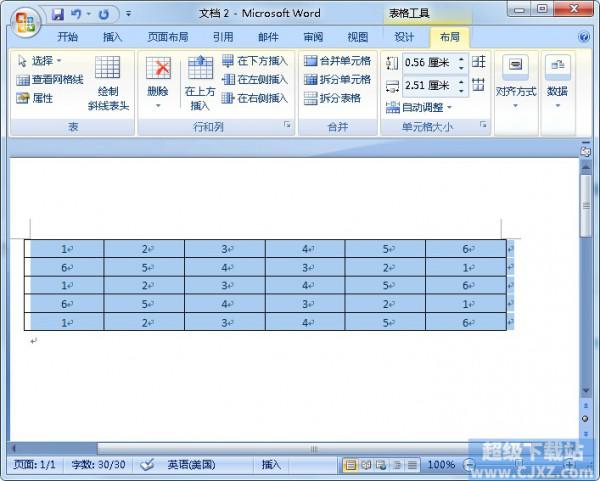Viewport: 600px width, 481px height.
Task: Open Word help
Action: click(584, 37)
